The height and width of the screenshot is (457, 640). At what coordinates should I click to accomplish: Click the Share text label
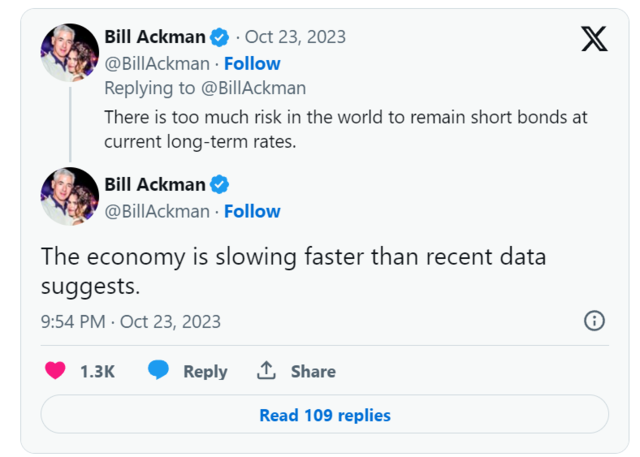313,371
